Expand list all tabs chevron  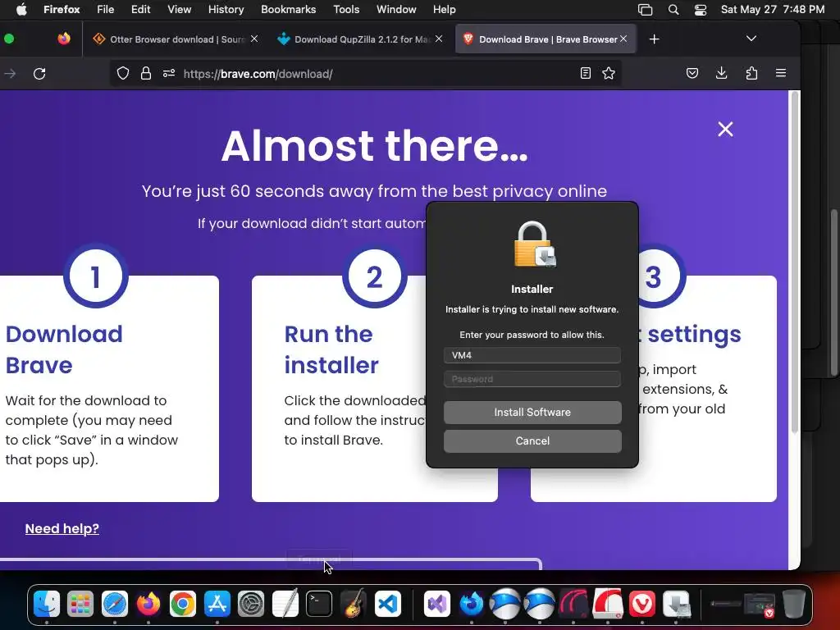(751, 39)
